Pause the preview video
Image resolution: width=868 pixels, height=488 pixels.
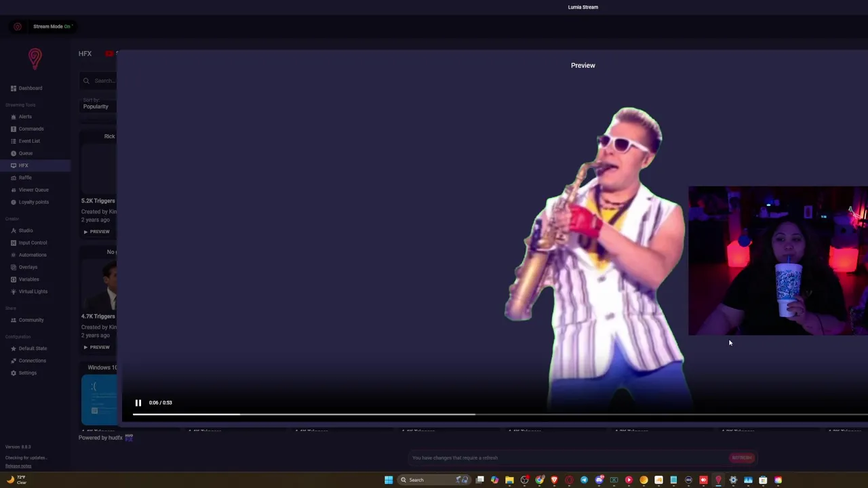[138, 403]
